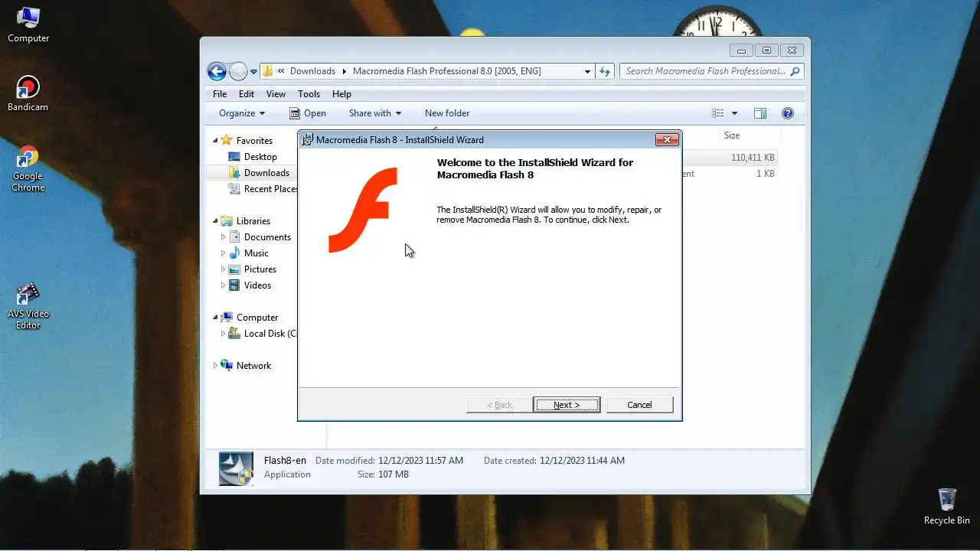Click the search magnifier icon in Explorer

point(795,71)
